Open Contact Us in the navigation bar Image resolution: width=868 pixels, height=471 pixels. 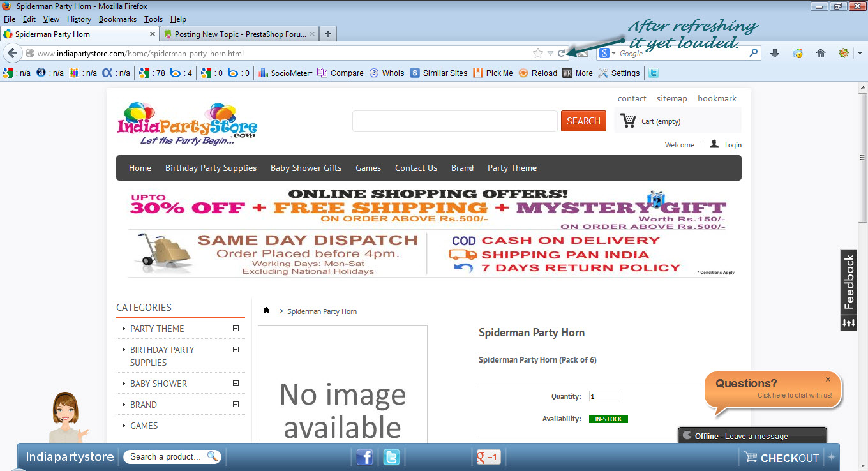click(x=416, y=168)
